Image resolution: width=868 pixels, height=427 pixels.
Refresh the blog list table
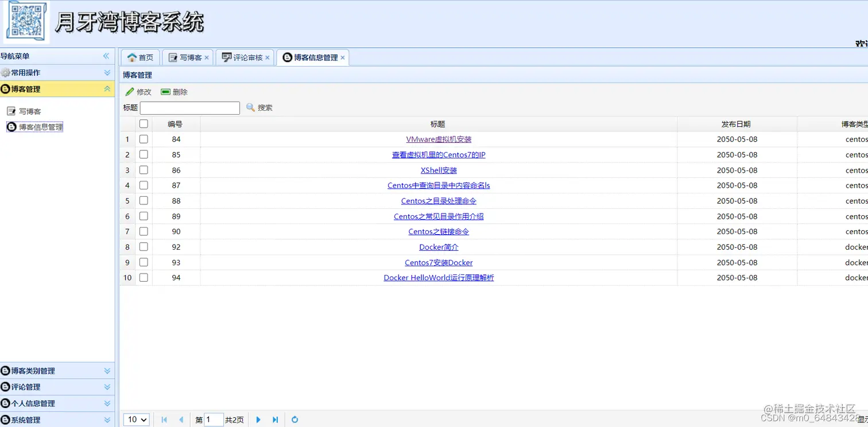(294, 420)
